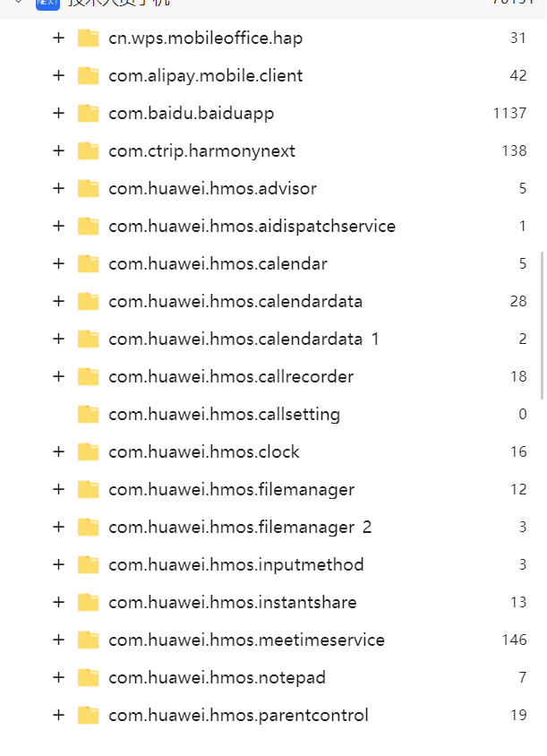This screenshot has height=756, width=547.
Task: Click folder icon of com.huawei.hmos.meetimeservice
Action: pos(89,640)
